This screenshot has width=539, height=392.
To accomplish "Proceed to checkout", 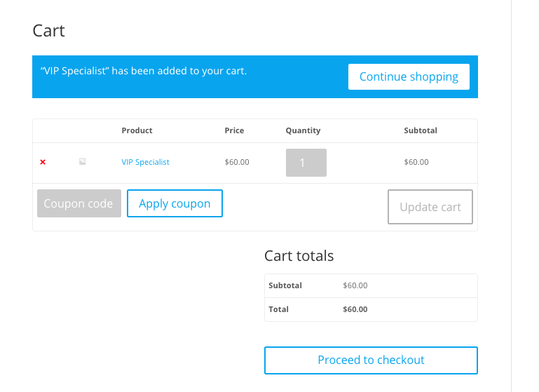I will 371,360.
